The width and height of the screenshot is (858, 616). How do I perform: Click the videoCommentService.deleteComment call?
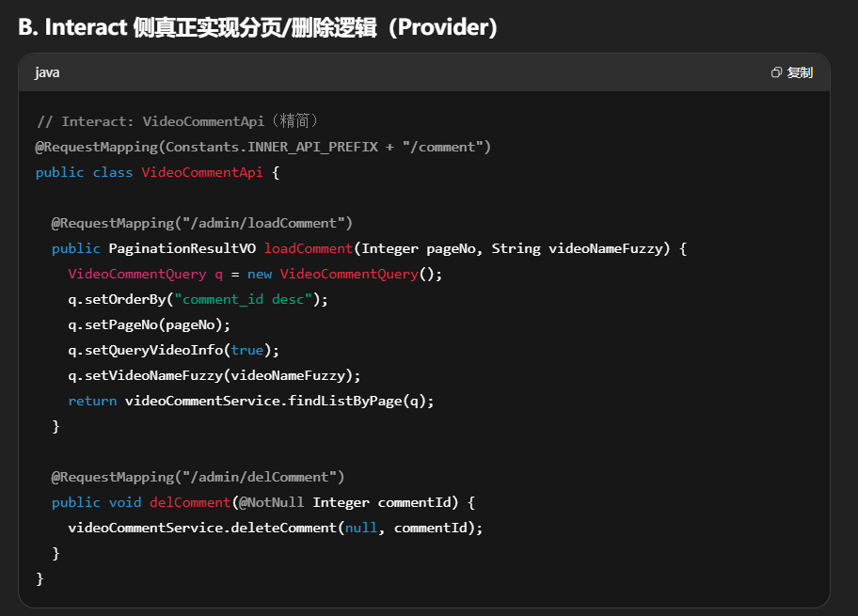click(x=201, y=528)
